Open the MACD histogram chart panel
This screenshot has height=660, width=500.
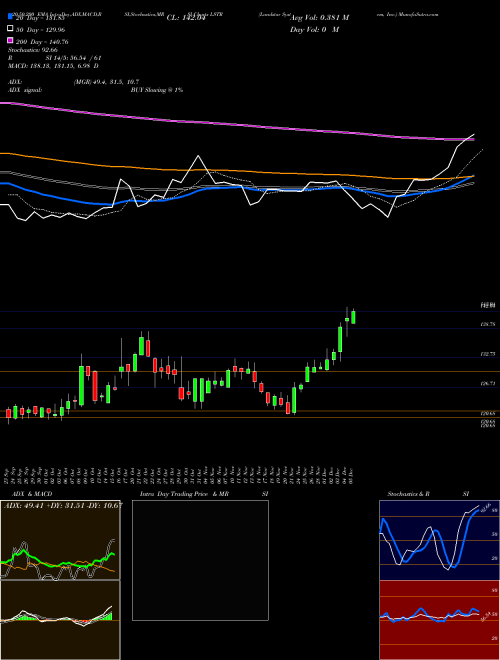click(60, 620)
